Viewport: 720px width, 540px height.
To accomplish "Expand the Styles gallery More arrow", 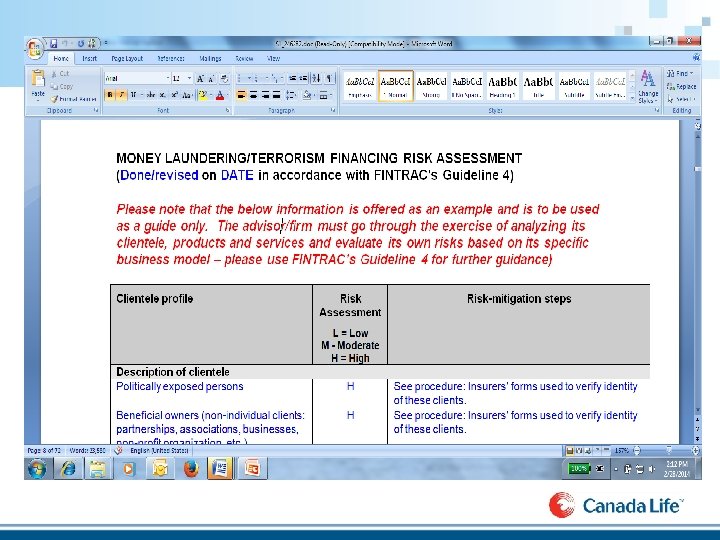I will pyautogui.click(x=632, y=98).
